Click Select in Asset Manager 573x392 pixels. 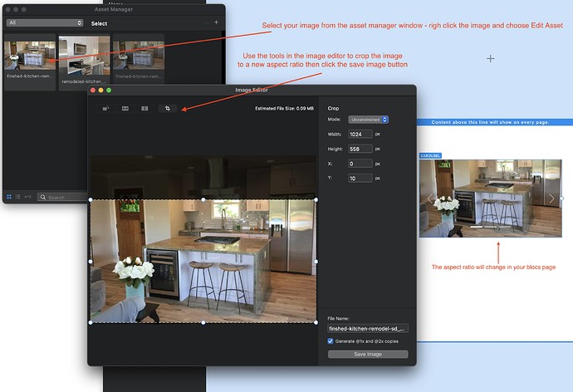click(99, 23)
